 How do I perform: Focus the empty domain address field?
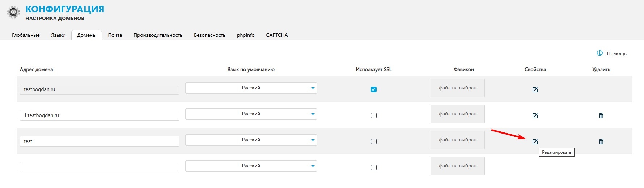click(x=99, y=167)
